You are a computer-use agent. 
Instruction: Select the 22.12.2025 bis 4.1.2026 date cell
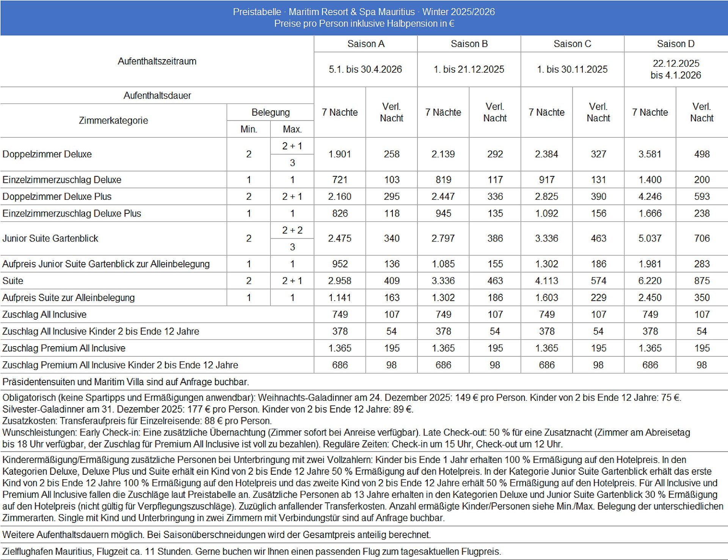tap(676, 69)
